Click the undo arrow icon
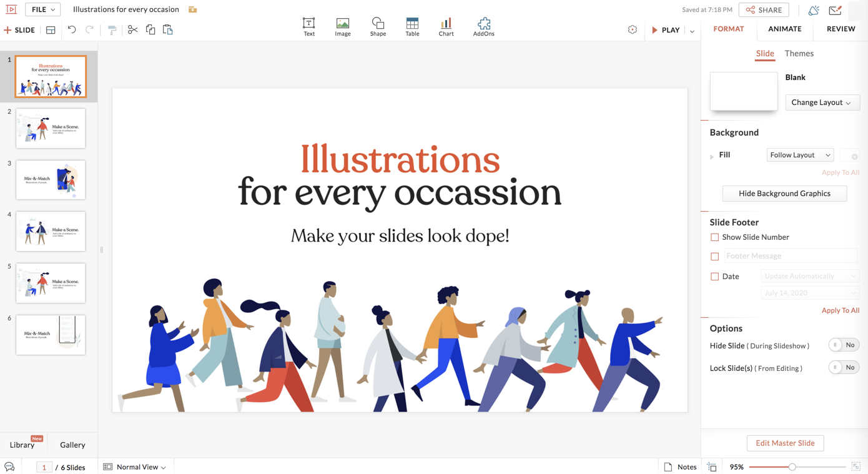Image resolution: width=868 pixels, height=474 pixels. point(72,30)
